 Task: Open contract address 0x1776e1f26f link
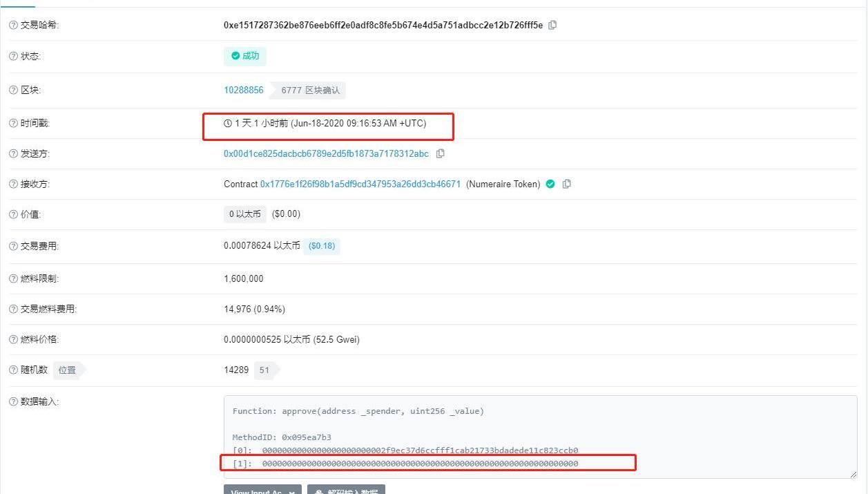pyautogui.click(x=360, y=184)
